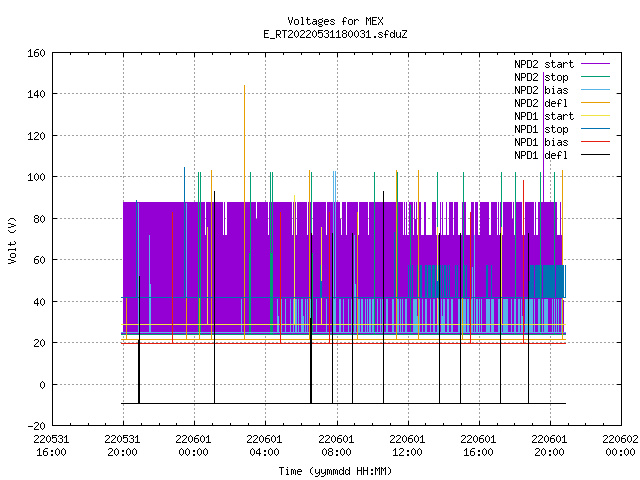Click the y-axis tick value 140

[36, 94]
